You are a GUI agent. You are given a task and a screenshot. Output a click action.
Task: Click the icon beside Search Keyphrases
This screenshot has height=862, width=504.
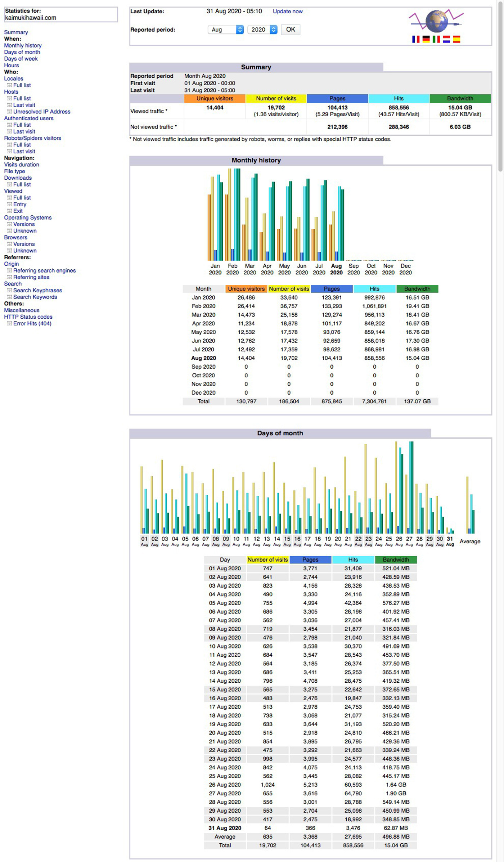tap(9, 291)
